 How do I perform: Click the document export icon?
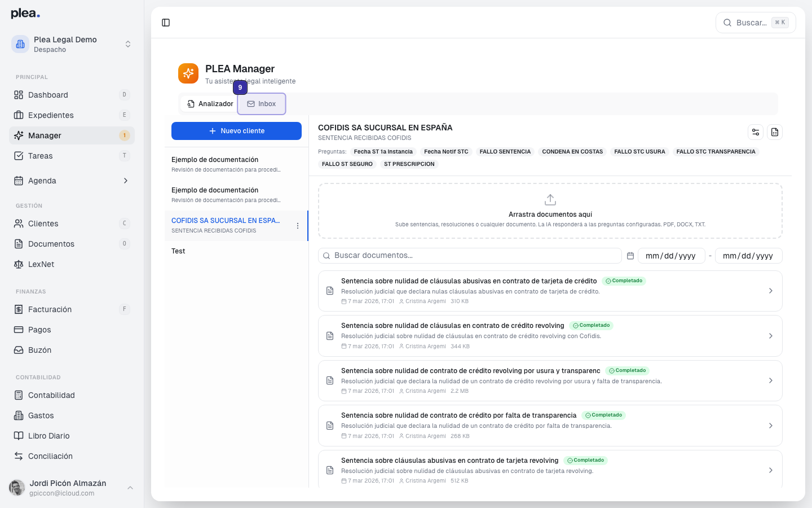(775, 132)
